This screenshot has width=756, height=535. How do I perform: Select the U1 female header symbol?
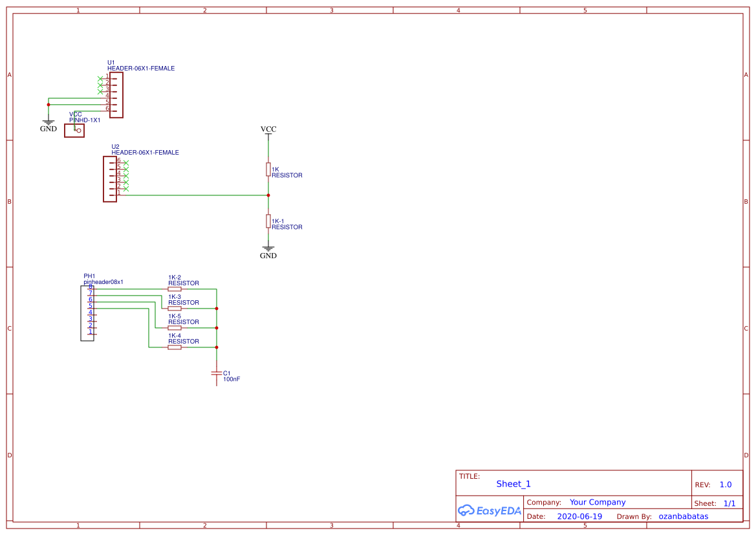point(116,94)
